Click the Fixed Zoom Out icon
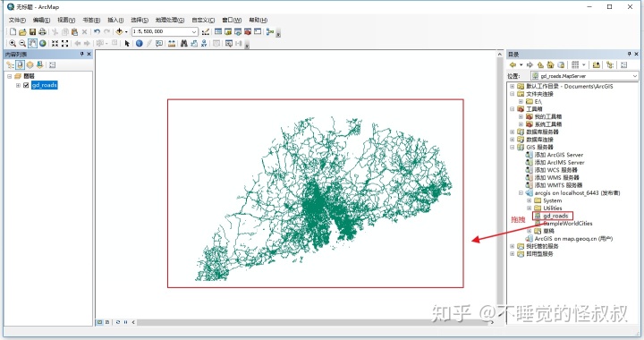This screenshot has height=340, width=644. coord(65,43)
